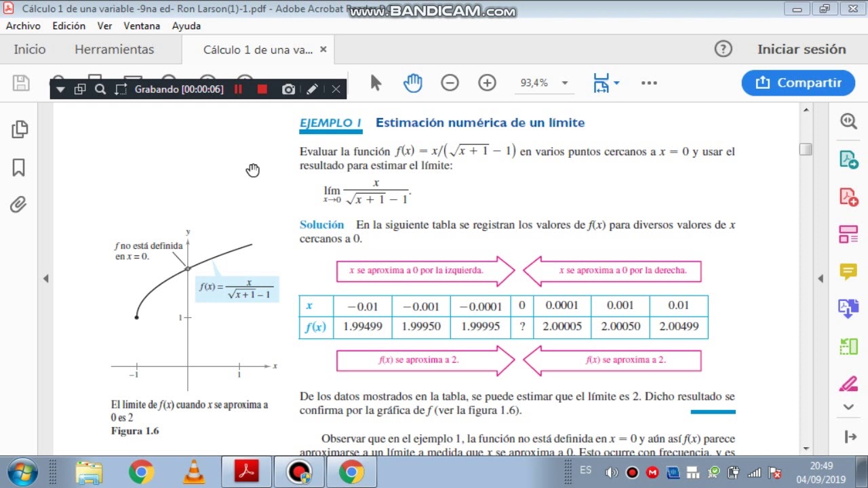Screen dimensions: 868x488
Task: Open the Ventana menu
Action: click(x=142, y=26)
